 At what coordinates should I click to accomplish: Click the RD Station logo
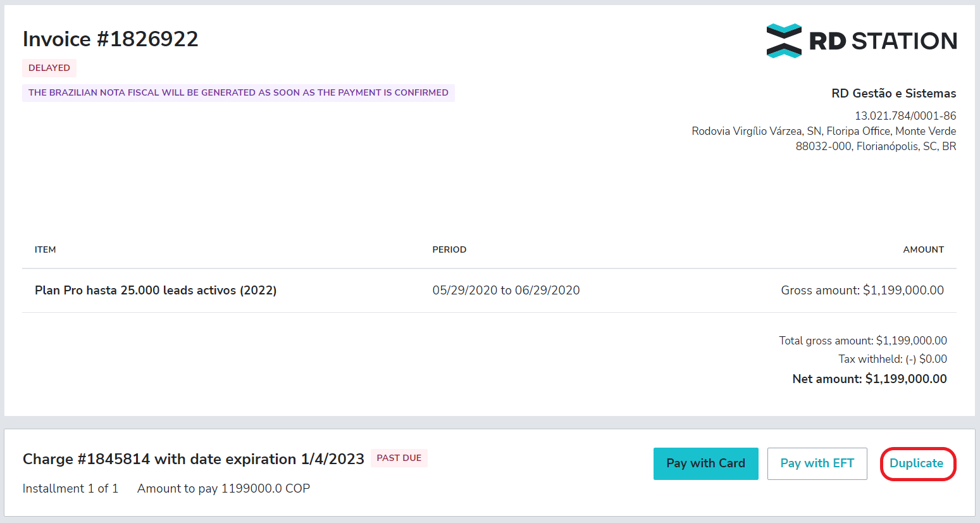pyautogui.click(x=862, y=40)
